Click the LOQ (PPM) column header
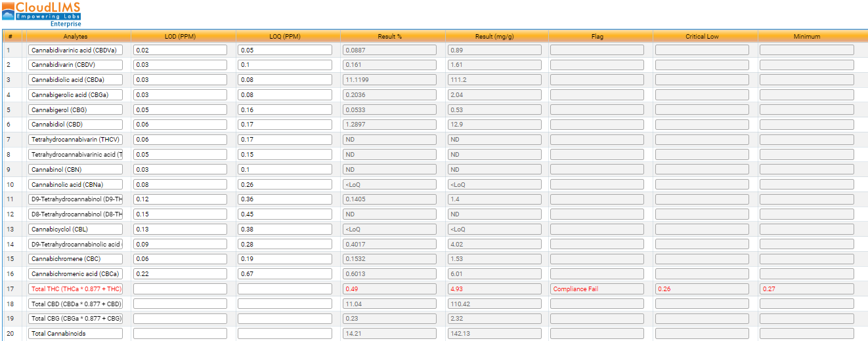The image size is (868, 341). tap(285, 37)
